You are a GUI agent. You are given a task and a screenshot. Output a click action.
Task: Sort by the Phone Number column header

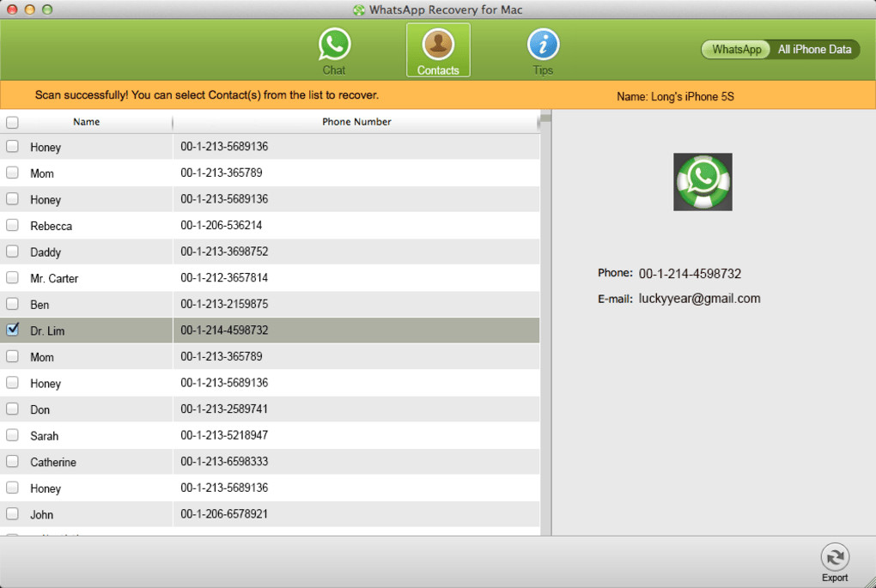356,122
